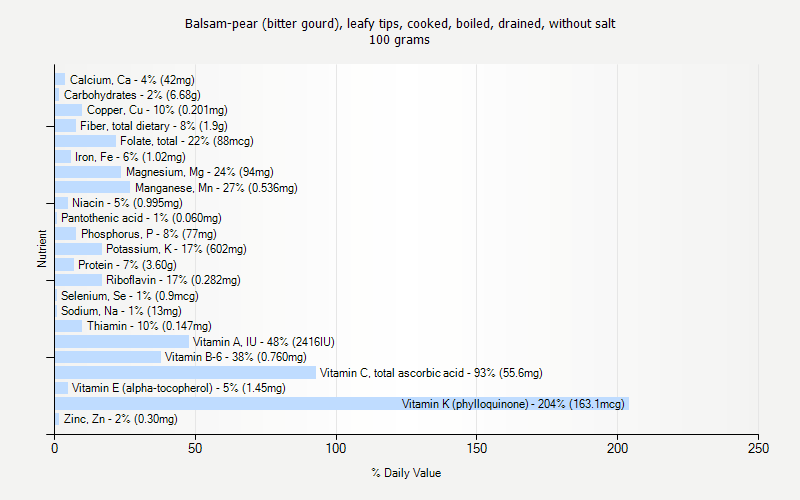Click the Vitamin B-6 bar
The width and height of the screenshot is (800, 500).
108,357
